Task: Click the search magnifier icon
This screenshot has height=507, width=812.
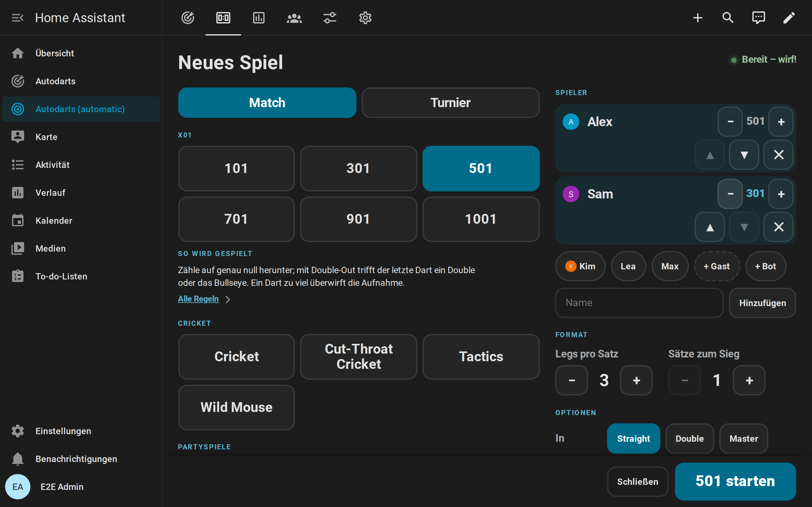Action: 728,17
